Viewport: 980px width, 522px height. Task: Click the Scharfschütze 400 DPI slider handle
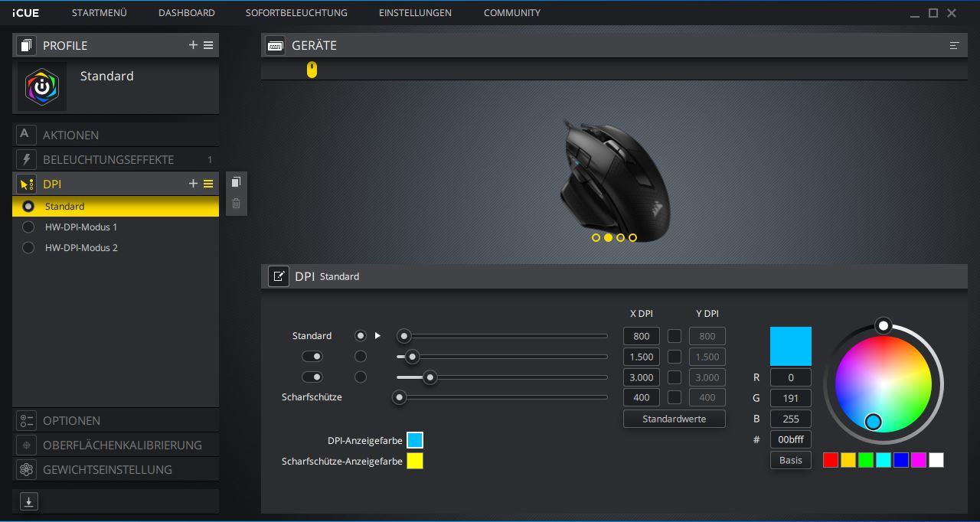coord(399,397)
